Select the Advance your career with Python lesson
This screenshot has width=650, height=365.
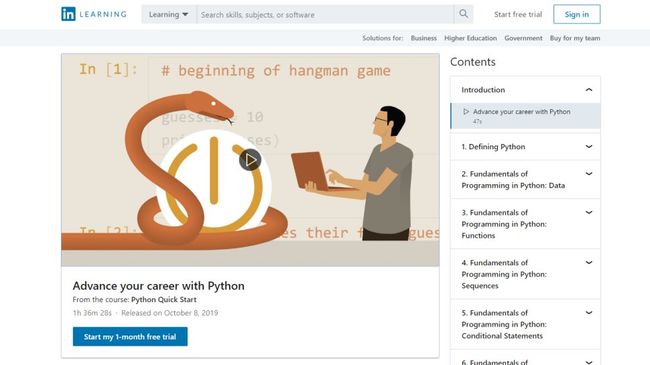point(525,116)
